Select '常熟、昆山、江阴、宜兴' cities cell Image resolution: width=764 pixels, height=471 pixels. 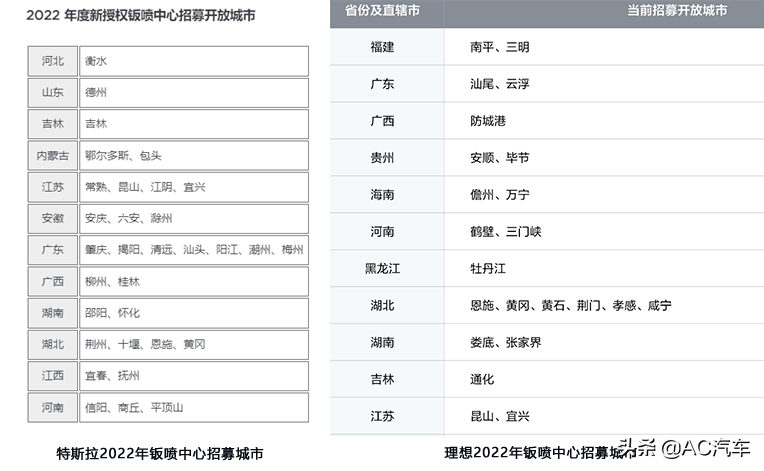(194, 187)
